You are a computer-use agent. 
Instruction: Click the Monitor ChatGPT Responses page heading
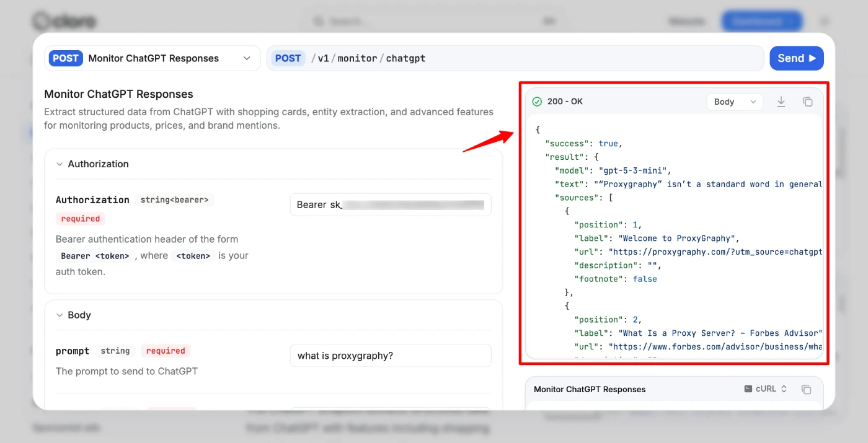[118, 94]
